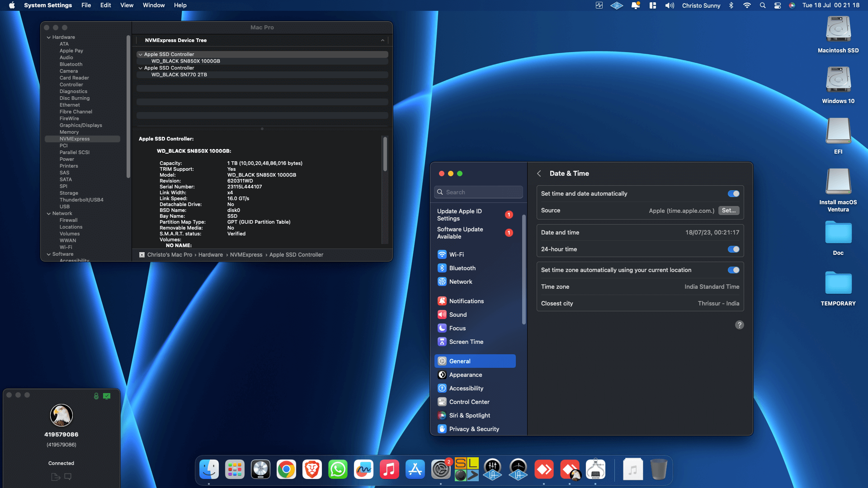Collapse the Hardware section in sidebar

tap(49, 38)
